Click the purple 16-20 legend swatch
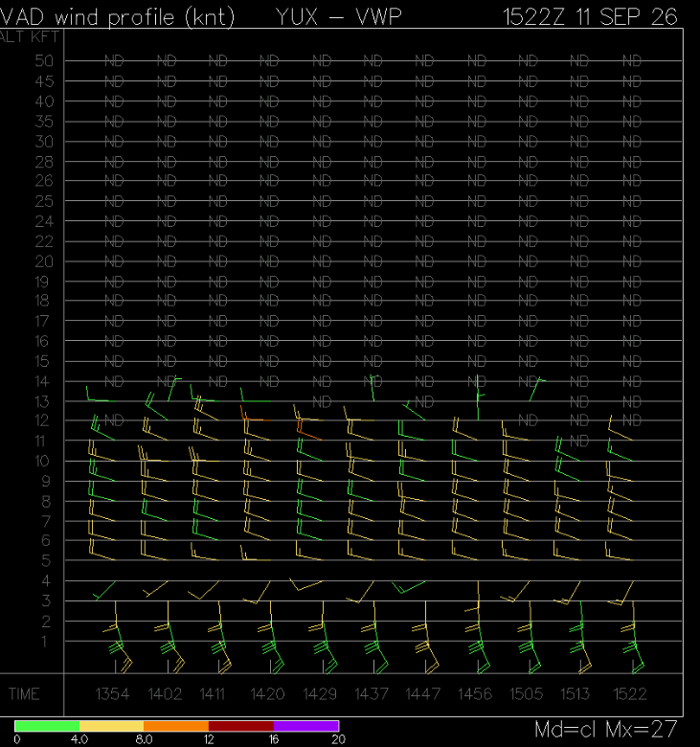The width and height of the screenshot is (700, 747). [305, 726]
